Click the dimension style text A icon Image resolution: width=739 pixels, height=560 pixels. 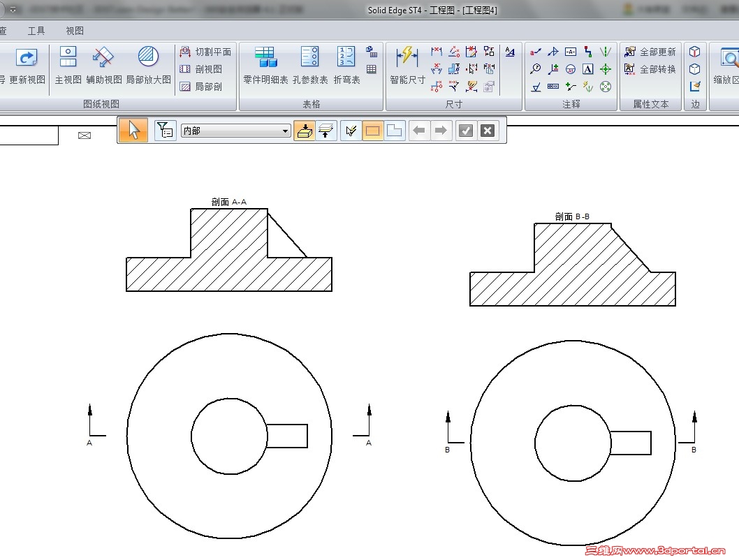point(510,52)
